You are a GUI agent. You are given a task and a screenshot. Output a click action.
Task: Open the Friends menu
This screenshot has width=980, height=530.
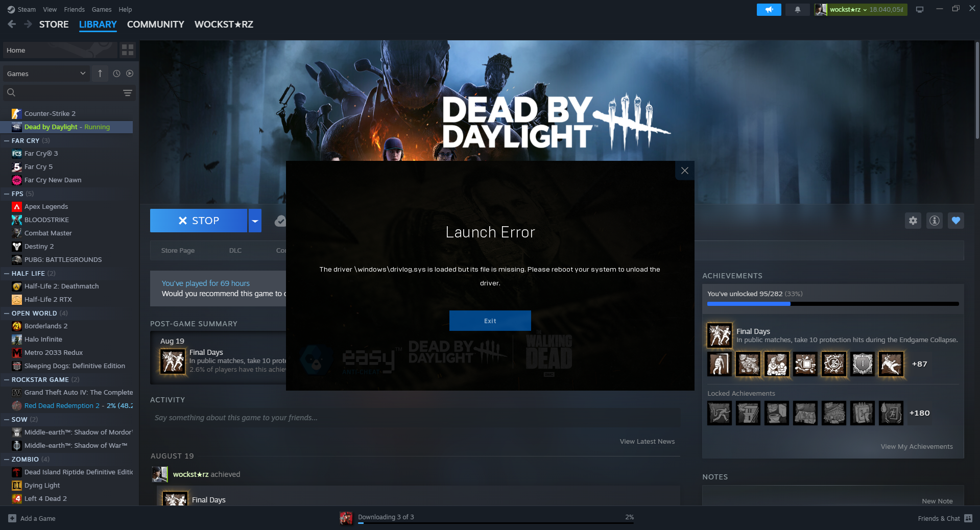[74, 9]
